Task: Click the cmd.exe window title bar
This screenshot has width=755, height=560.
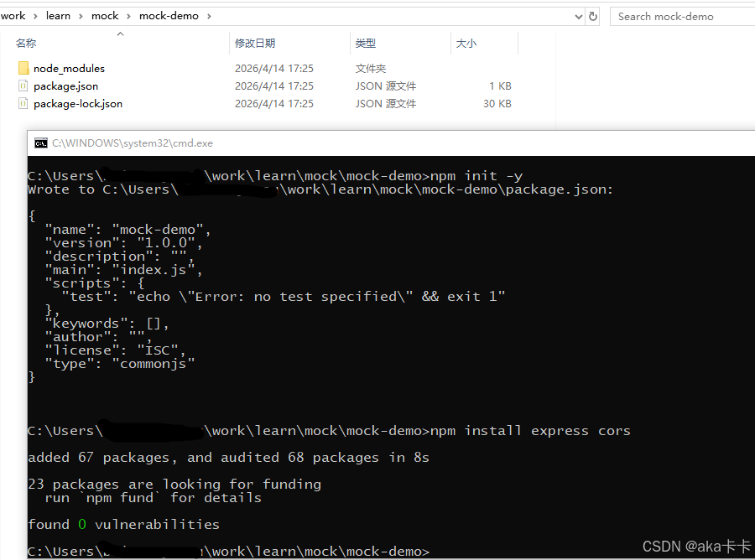Action: coord(391,143)
